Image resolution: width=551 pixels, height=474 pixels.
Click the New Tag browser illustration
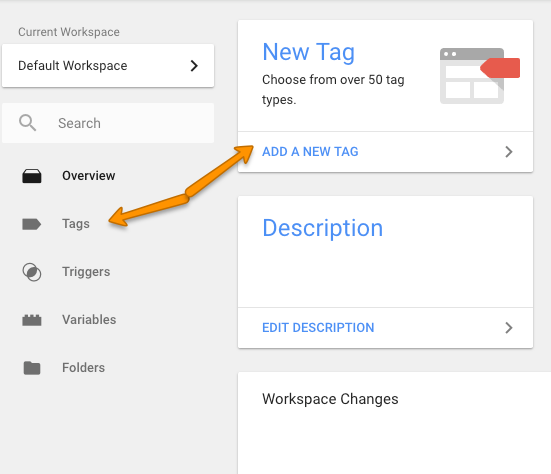[480, 76]
